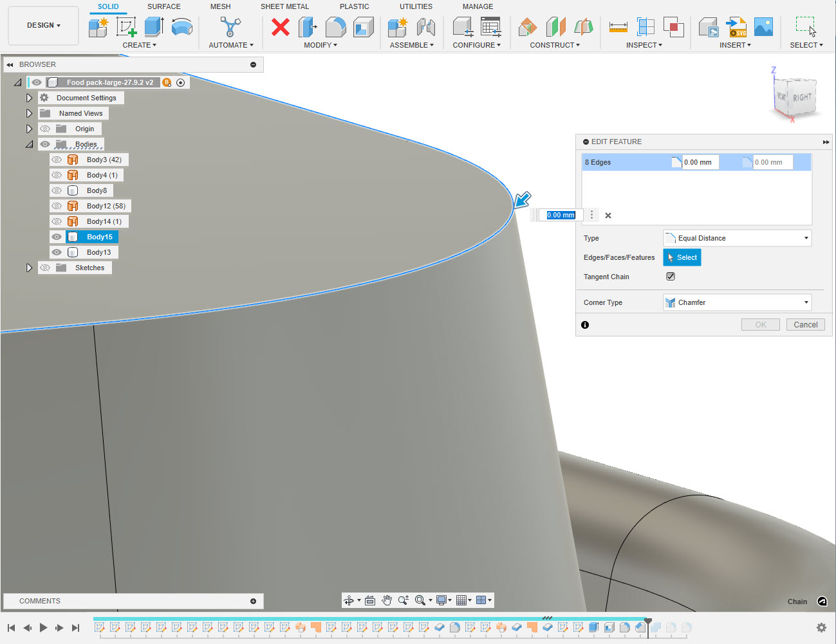Image resolution: width=836 pixels, height=644 pixels.
Task: Open the Change Parameters icon in Configure
Action: pyautogui.click(x=491, y=27)
